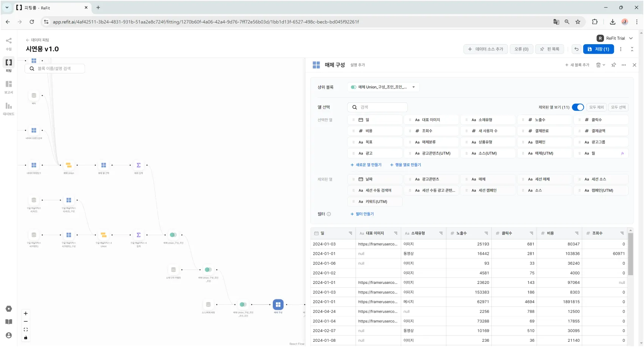This screenshot has height=347, width=644.
Task: Open sort menu on 대표 이미지 column header
Action: pos(396,233)
